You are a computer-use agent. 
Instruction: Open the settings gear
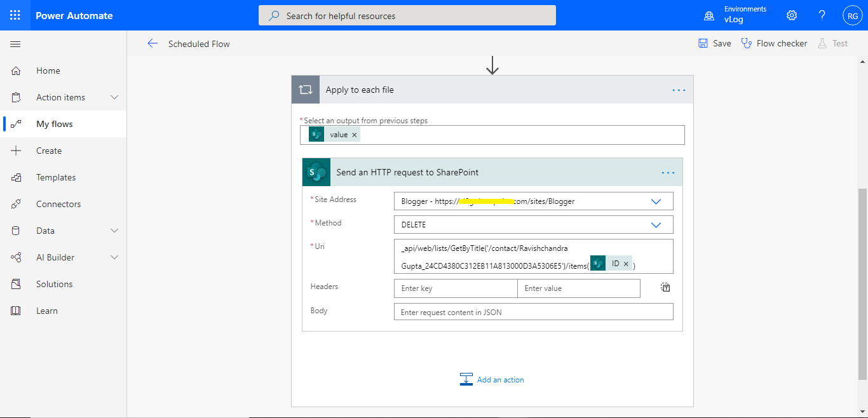tap(791, 15)
